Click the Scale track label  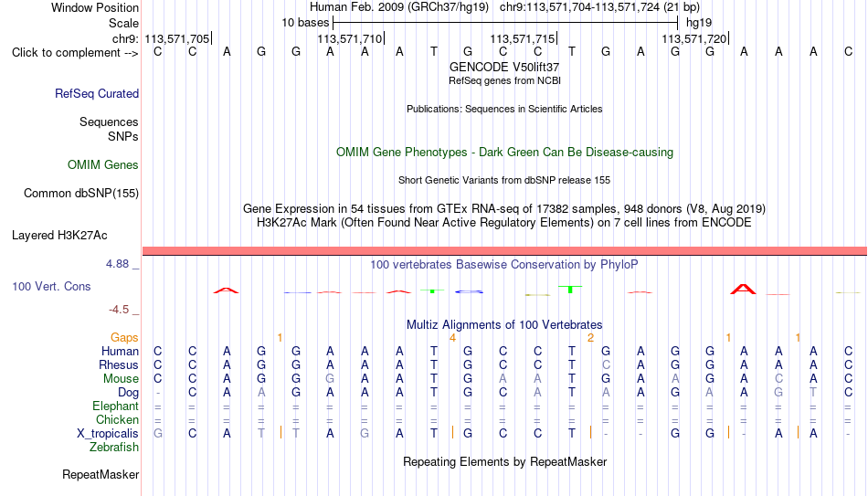pos(123,23)
